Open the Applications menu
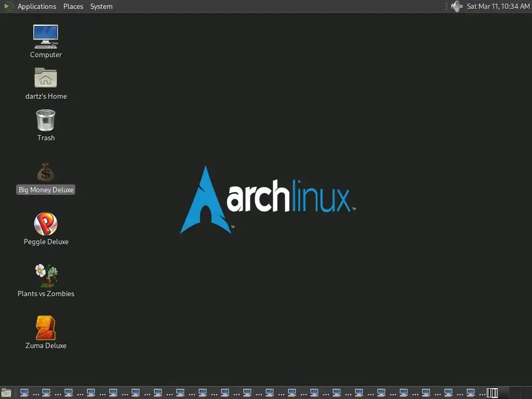The height and width of the screenshot is (399, 532). coord(37,6)
